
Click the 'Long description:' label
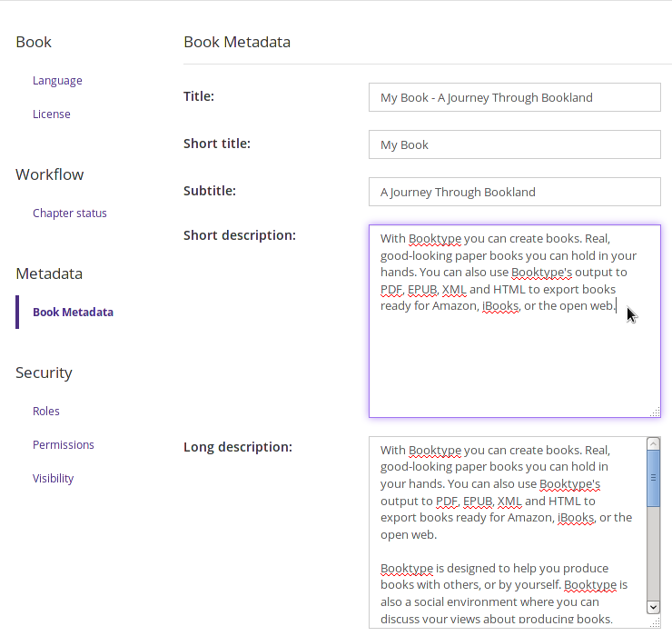(238, 447)
